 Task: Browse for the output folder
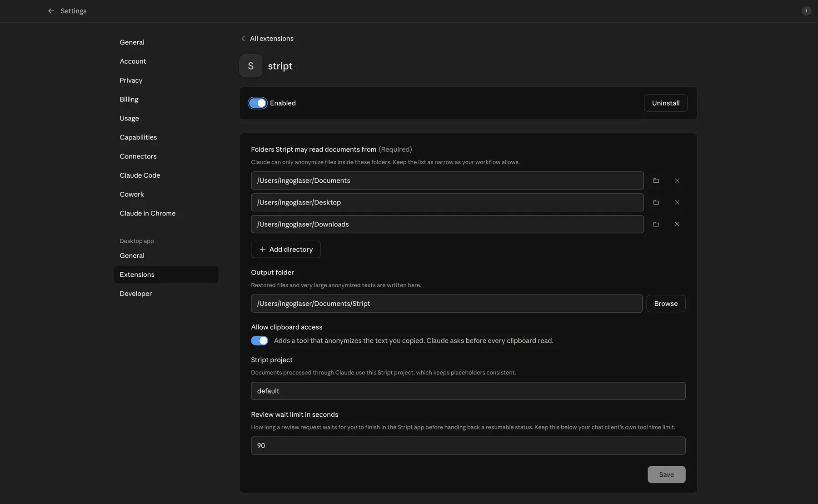tap(666, 304)
